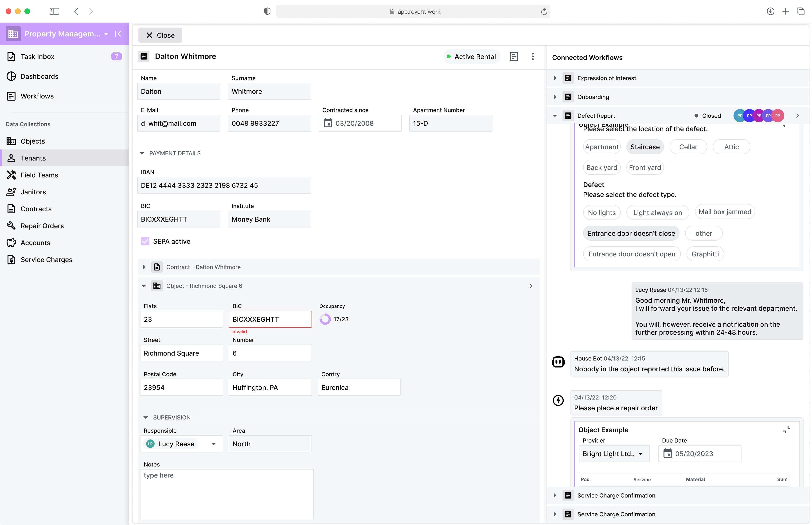812x525 pixels.
Task: Open the record layout view icon
Action: (514, 57)
